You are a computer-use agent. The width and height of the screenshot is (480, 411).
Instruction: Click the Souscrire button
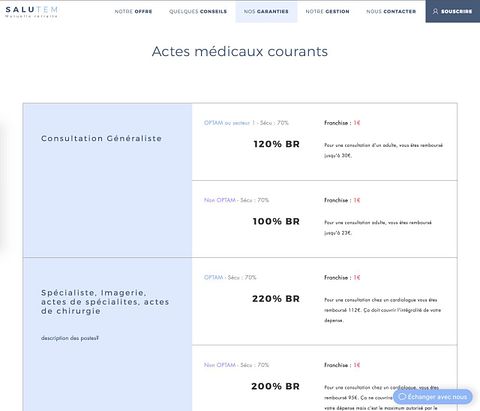pyautogui.click(x=453, y=11)
